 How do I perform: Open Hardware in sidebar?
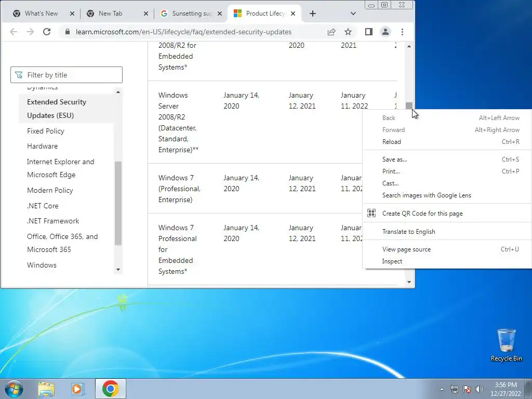click(43, 146)
